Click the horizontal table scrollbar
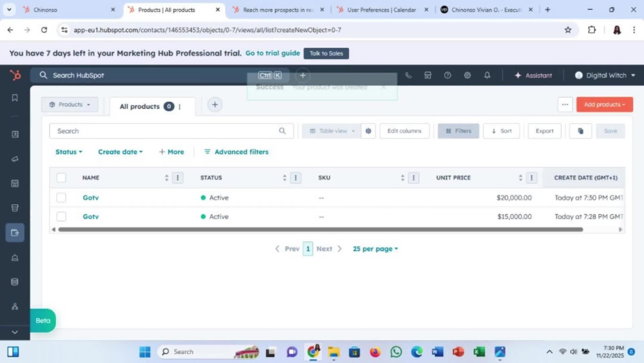This screenshot has height=363, width=644. (x=320, y=230)
